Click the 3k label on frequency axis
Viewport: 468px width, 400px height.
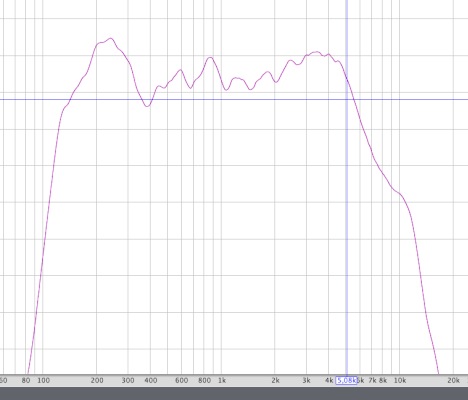tap(306, 380)
